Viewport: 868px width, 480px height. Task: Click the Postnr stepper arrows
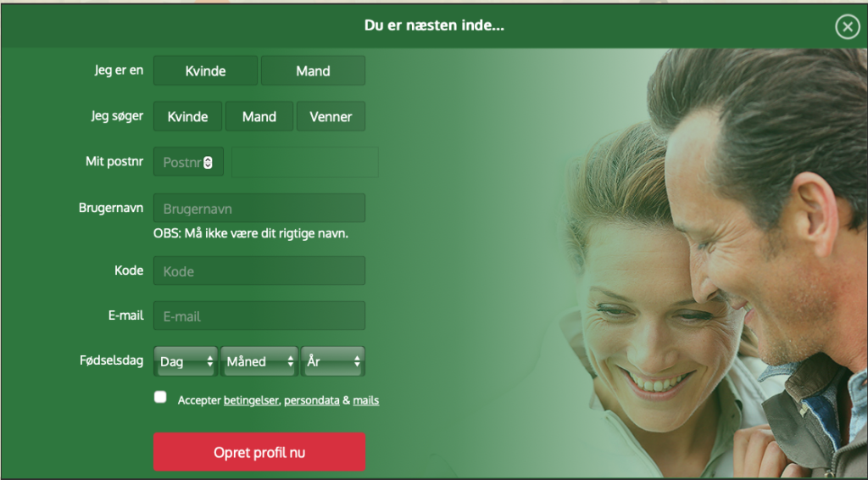(208, 162)
